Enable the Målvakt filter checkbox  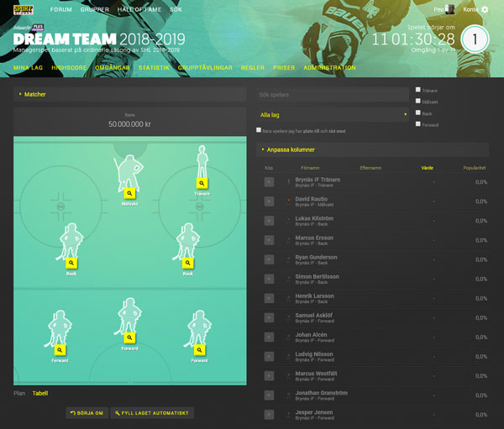pyautogui.click(x=417, y=101)
